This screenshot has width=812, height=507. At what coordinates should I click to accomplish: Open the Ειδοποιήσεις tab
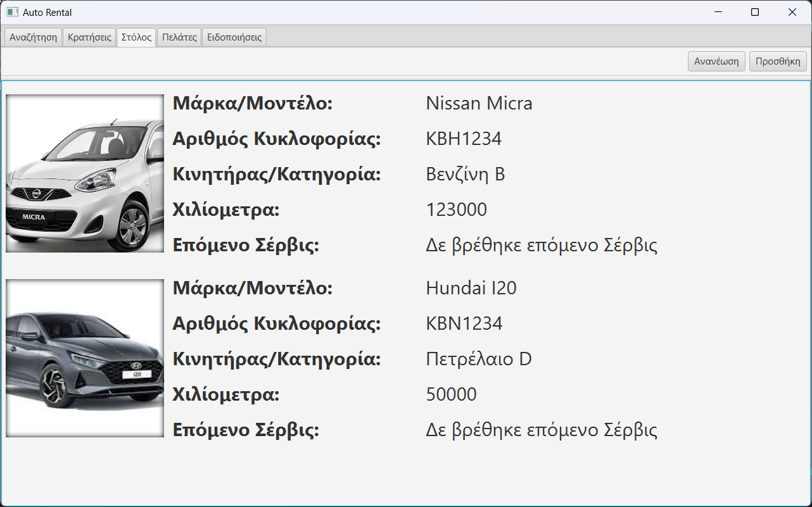(234, 37)
